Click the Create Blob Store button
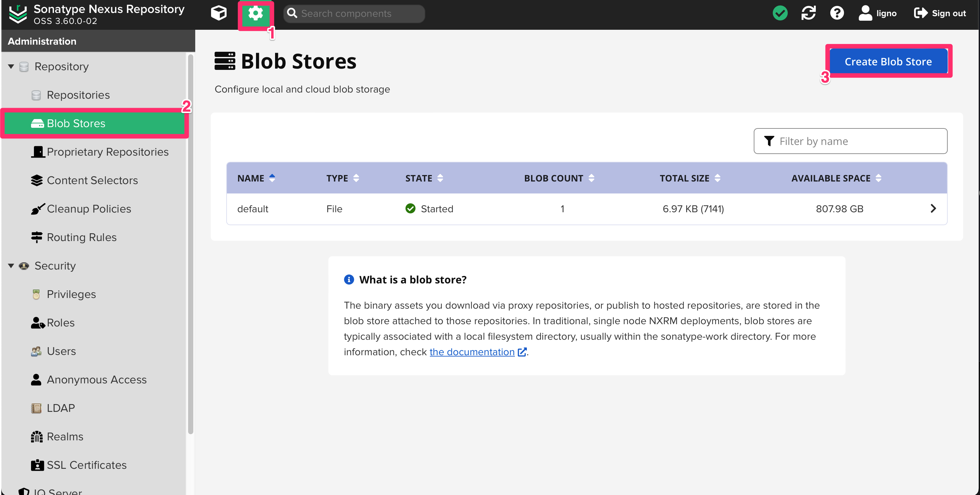Screen dimensions: 980x495 (x=888, y=61)
